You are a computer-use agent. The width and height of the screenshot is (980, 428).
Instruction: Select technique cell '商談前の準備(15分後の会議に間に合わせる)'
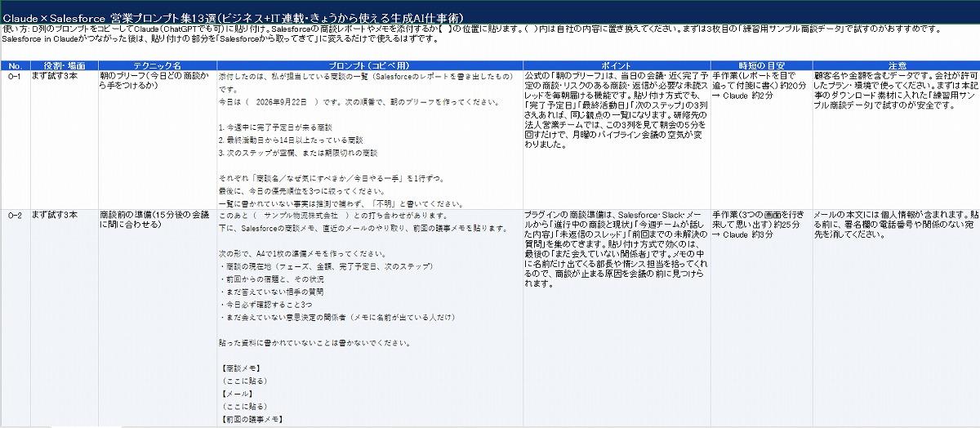click(157, 319)
